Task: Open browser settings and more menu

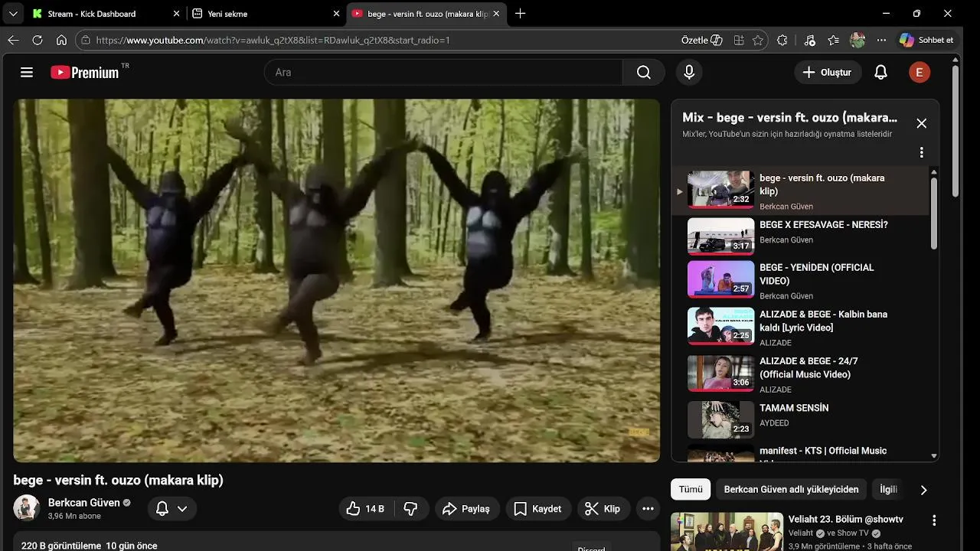Action: coord(882,40)
